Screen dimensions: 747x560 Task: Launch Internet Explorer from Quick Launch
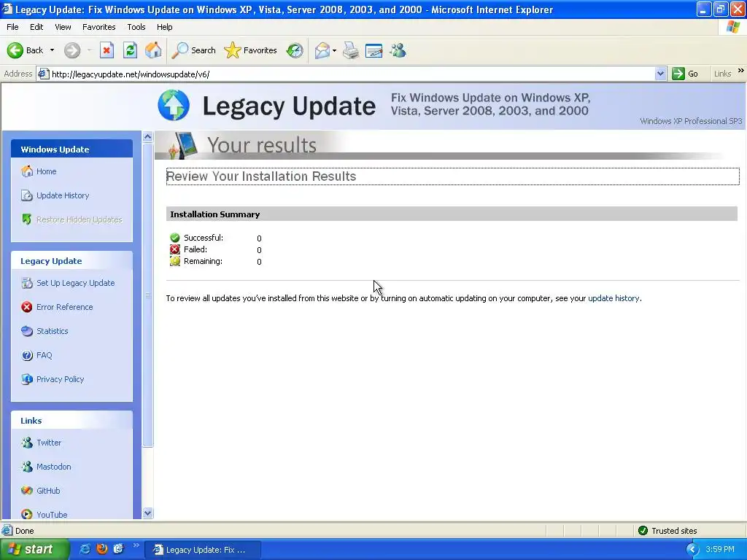pos(85,549)
